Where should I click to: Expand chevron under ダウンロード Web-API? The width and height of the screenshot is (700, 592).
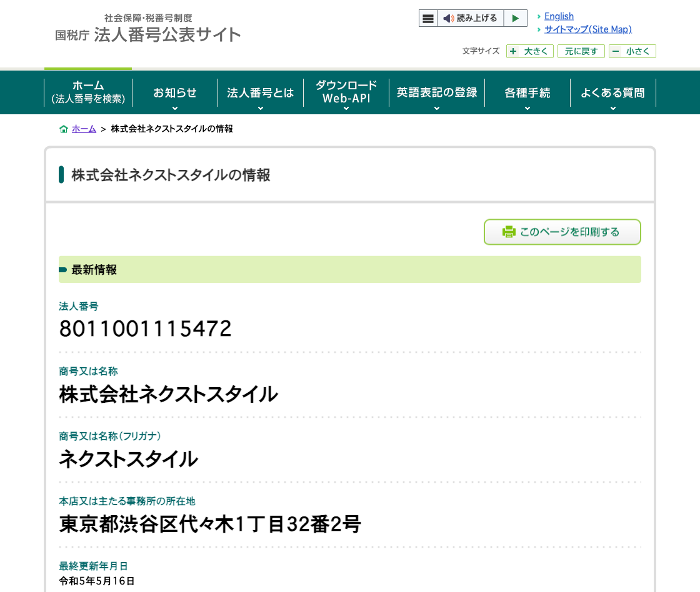(x=346, y=109)
